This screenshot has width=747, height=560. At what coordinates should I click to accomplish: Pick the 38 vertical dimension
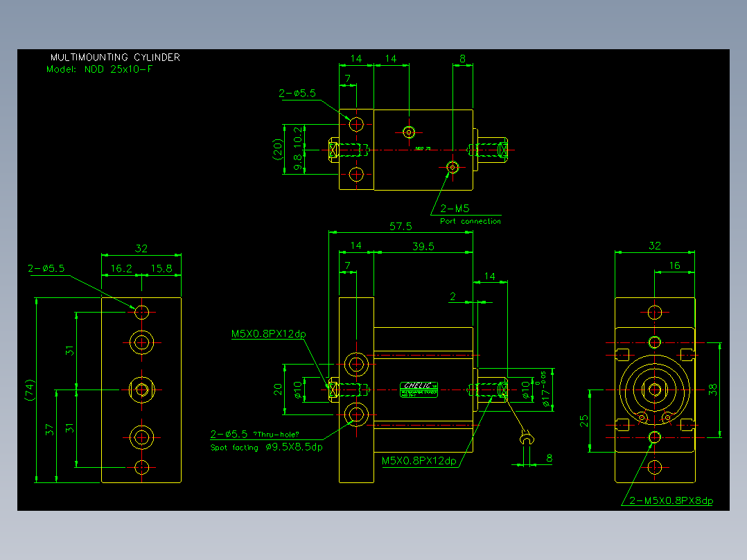[712, 390]
